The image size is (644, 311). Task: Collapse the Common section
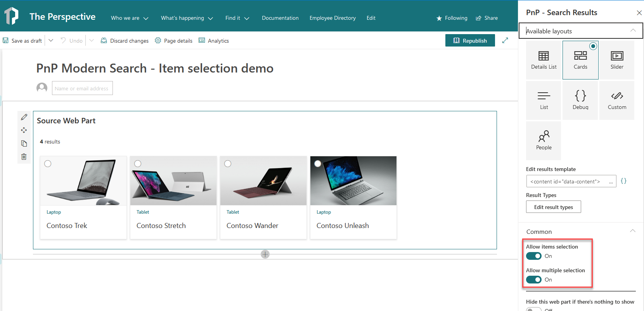point(633,231)
